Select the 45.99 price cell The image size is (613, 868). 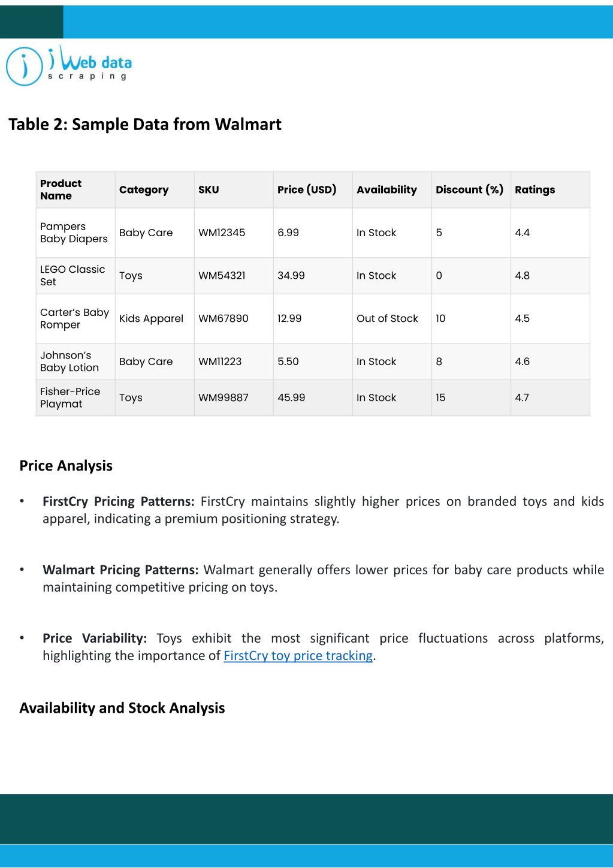click(291, 397)
